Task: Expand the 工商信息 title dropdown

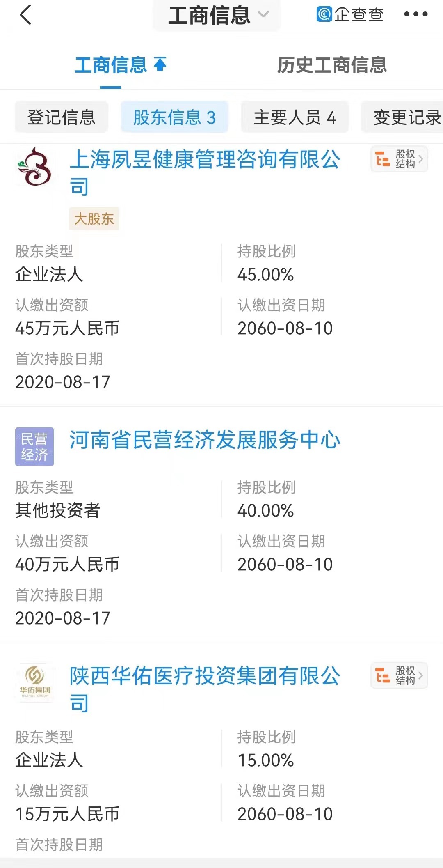Action: [x=263, y=14]
